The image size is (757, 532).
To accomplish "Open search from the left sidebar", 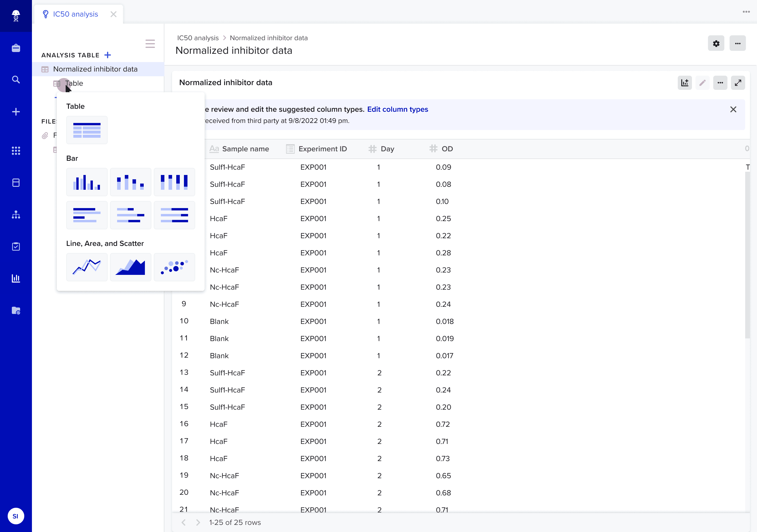I will point(16,80).
